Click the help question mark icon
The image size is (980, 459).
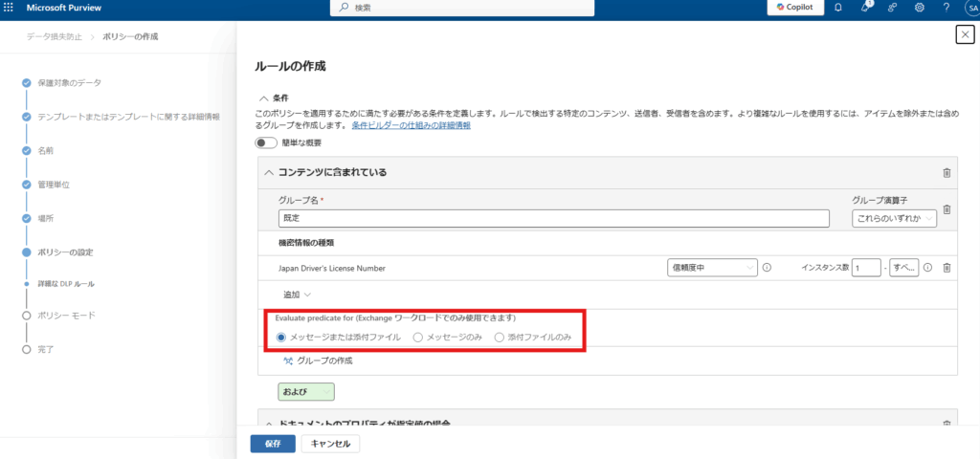tap(946, 8)
